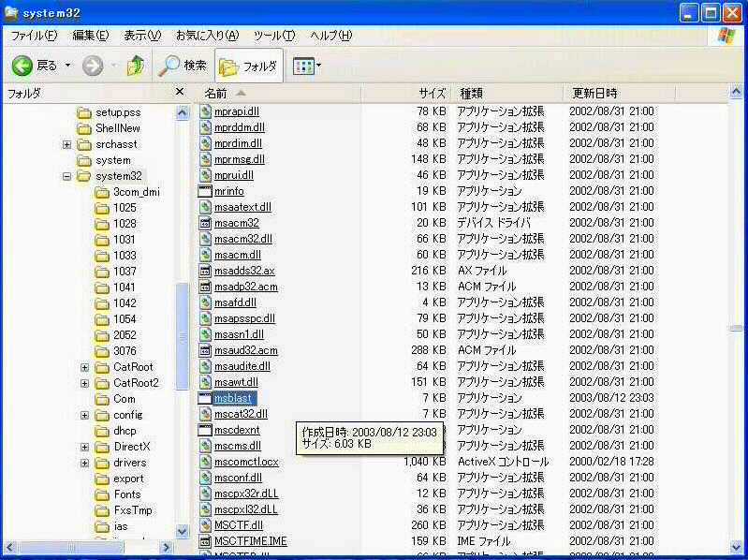Click the 2003/08/12 23:03 date cell
Image resolution: width=748 pixels, height=560 pixels.
(x=611, y=398)
